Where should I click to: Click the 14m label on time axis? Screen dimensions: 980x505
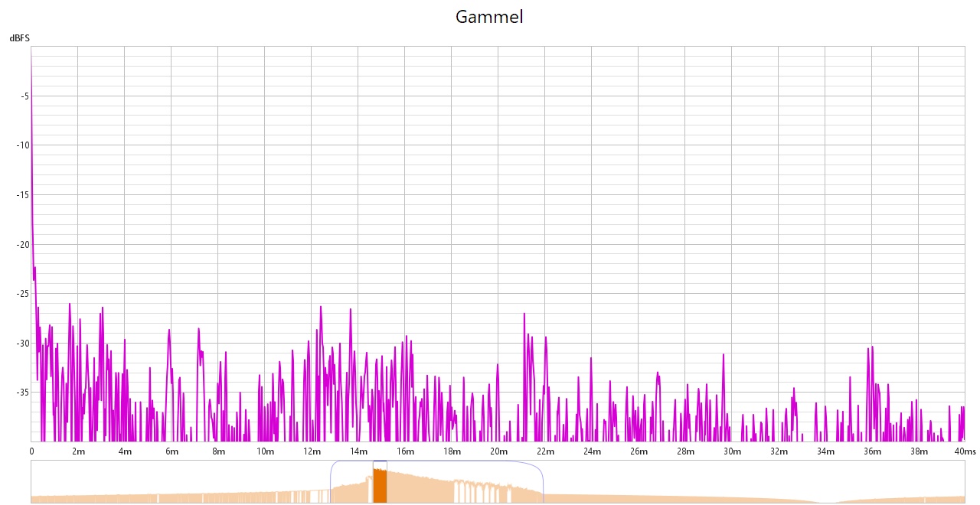coord(358,451)
